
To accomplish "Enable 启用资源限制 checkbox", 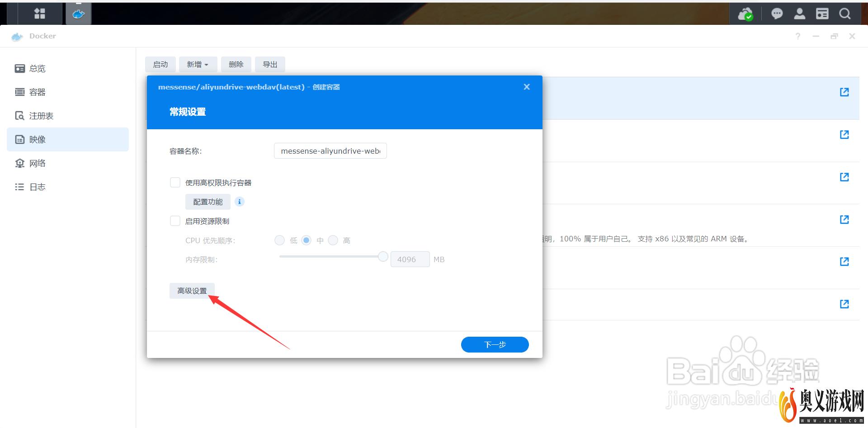I will tap(175, 221).
